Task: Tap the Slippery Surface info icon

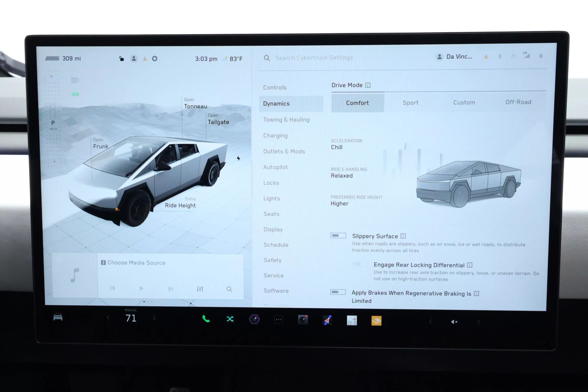Action: point(403,236)
